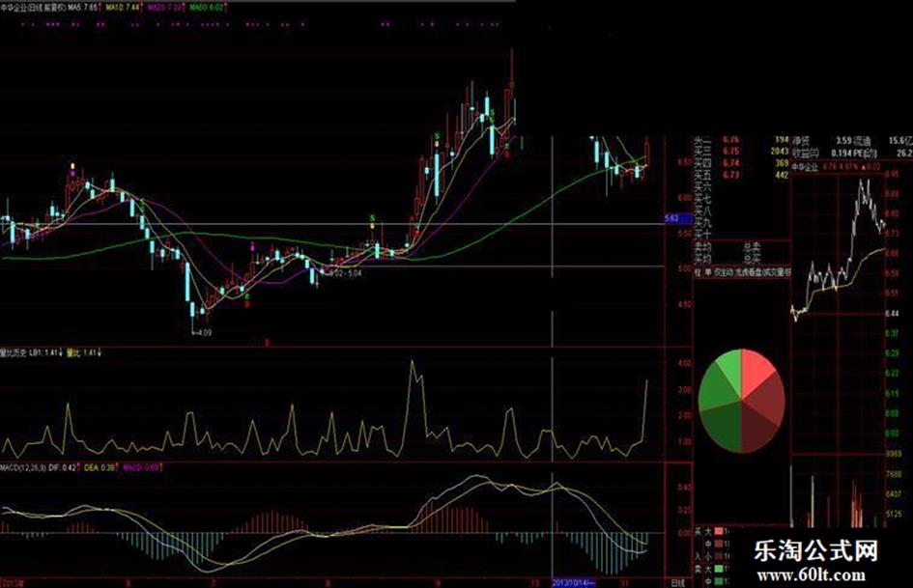Click the 量比历史 LB1 indicator label
This screenshot has height=588, width=913.
(x=30, y=352)
